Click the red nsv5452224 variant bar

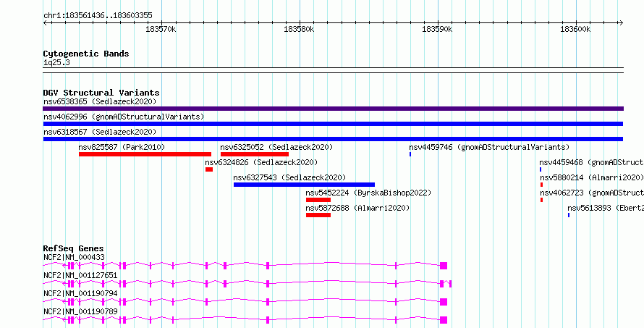pyautogui.click(x=318, y=200)
